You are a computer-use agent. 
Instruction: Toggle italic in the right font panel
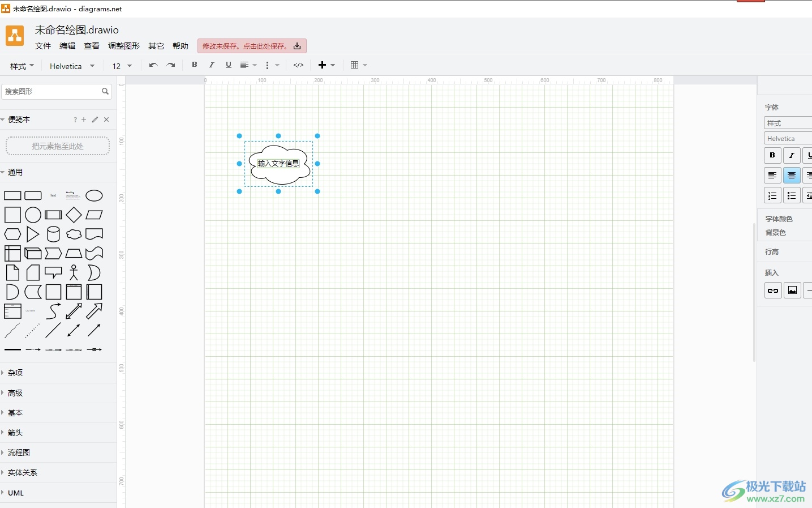click(792, 155)
